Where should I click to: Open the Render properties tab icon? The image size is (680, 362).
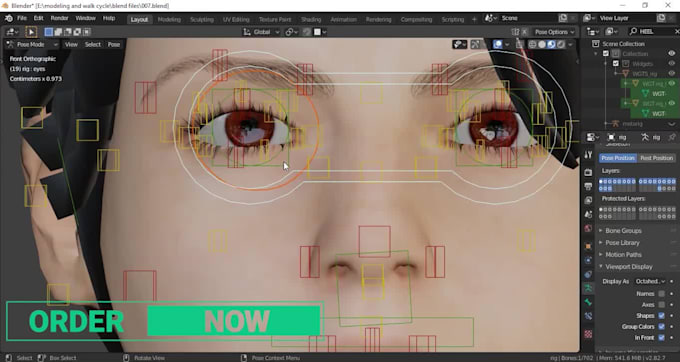click(x=588, y=173)
